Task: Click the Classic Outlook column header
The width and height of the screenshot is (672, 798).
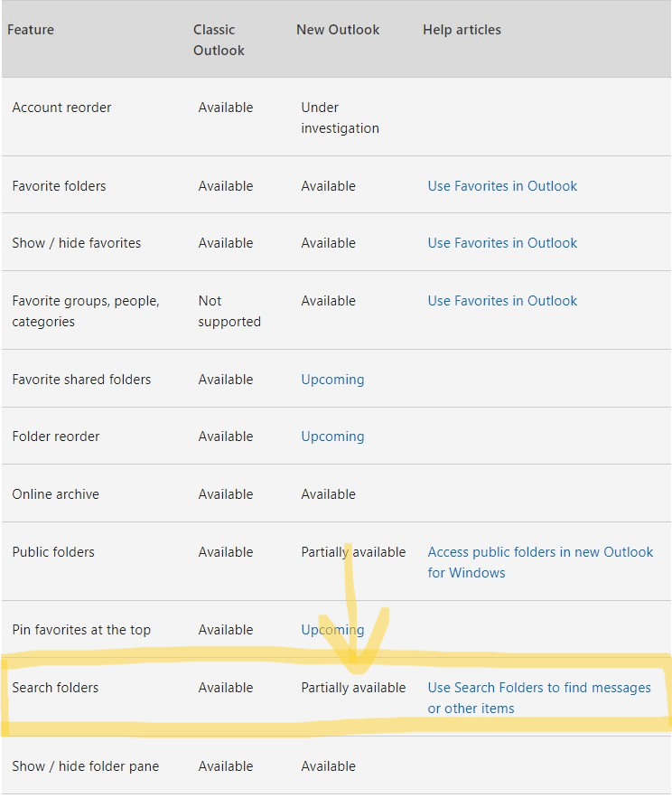Action: pos(219,40)
